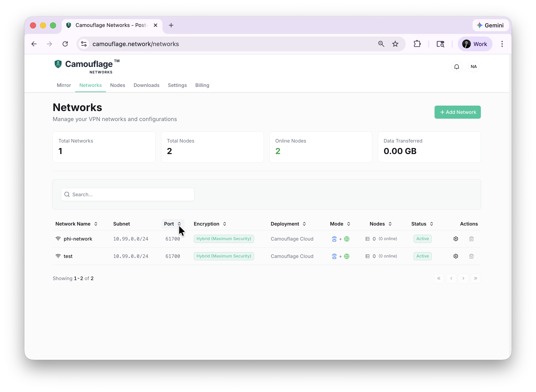Click wifi icon beside test name
This screenshot has width=536, height=392.
click(x=58, y=256)
